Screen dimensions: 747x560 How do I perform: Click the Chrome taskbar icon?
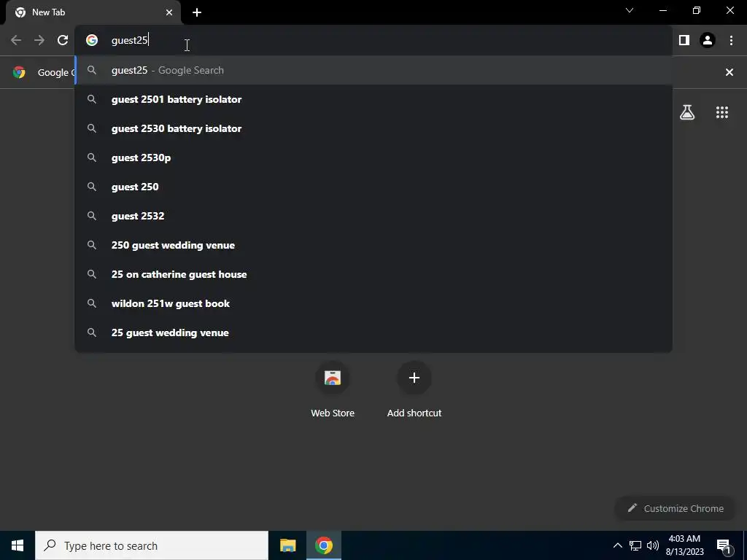323,545
